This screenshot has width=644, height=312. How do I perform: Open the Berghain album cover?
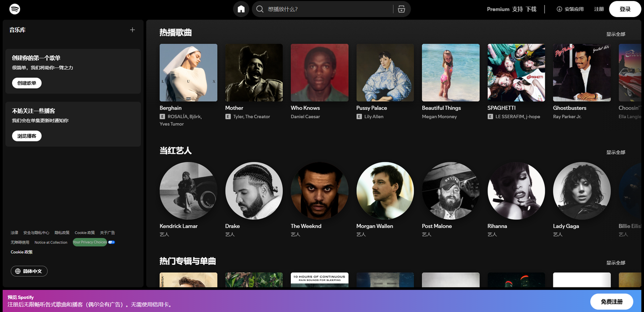189,73
